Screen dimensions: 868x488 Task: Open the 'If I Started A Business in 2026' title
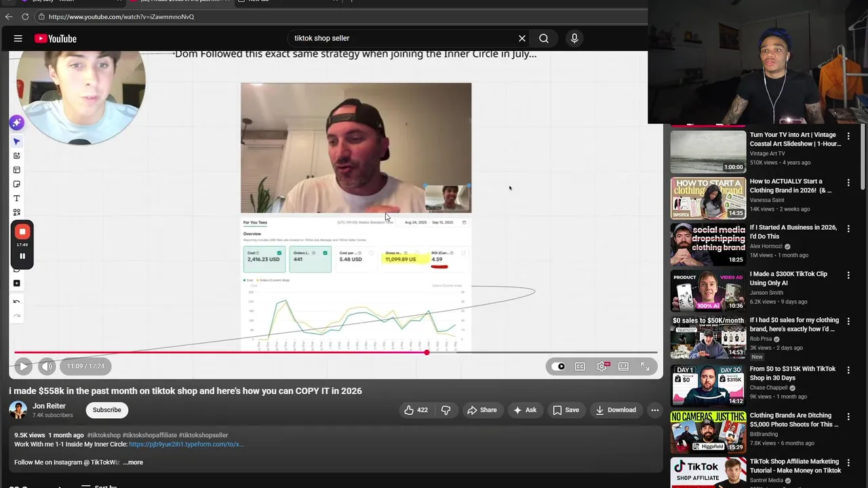(793, 232)
